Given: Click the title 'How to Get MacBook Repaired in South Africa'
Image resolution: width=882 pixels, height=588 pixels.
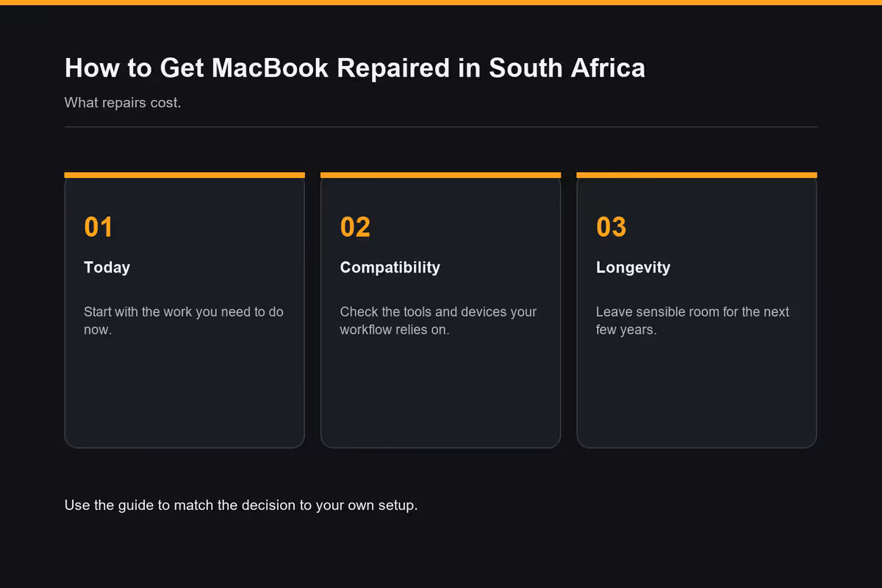Looking at the screenshot, I should [x=355, y=68].
